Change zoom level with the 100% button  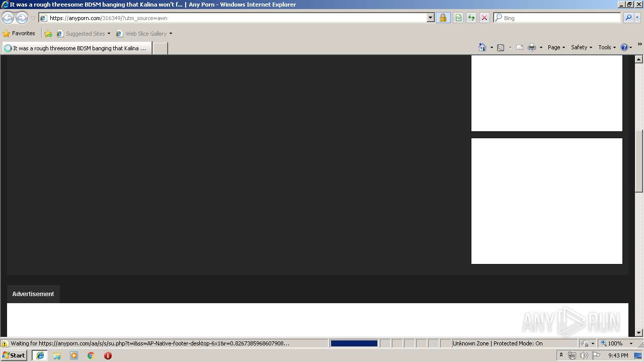[x=612, y=343]
